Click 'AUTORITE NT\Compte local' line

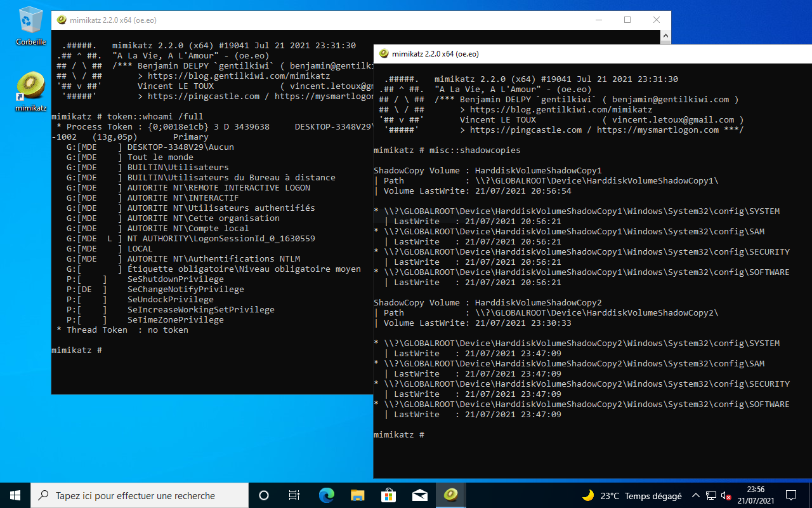pyautogui.click(x=158, y=229)
